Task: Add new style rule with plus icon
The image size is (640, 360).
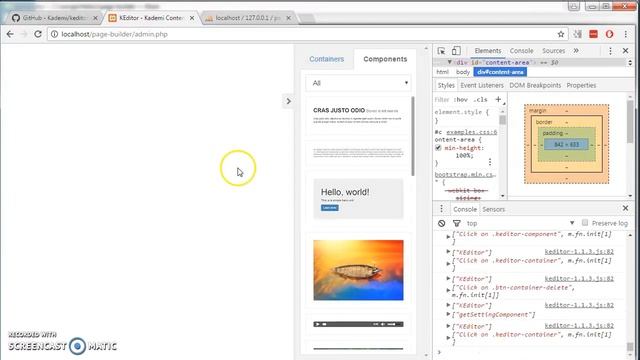Action: (x=498, y=99)
